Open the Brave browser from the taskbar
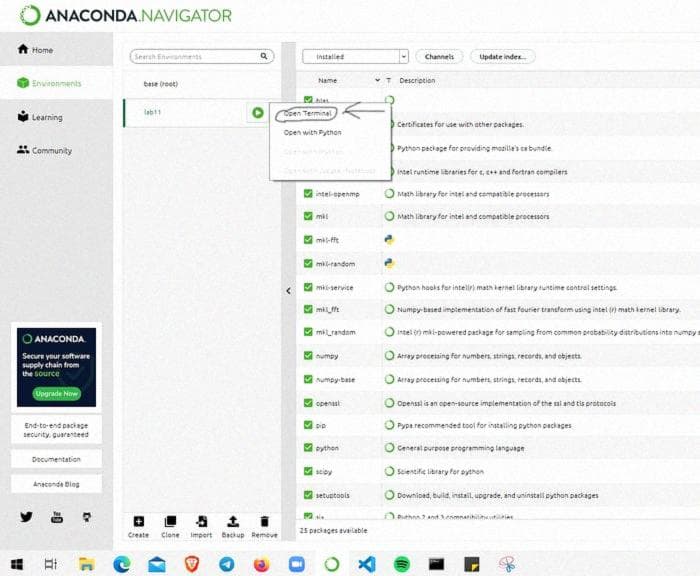 (x=192, y=564)
